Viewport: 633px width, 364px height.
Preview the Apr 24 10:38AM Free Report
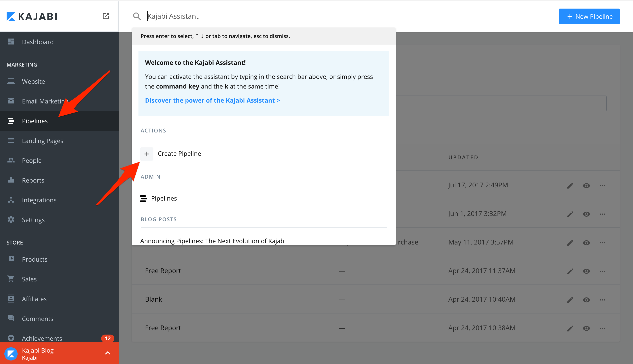click(x=586, y=328)
